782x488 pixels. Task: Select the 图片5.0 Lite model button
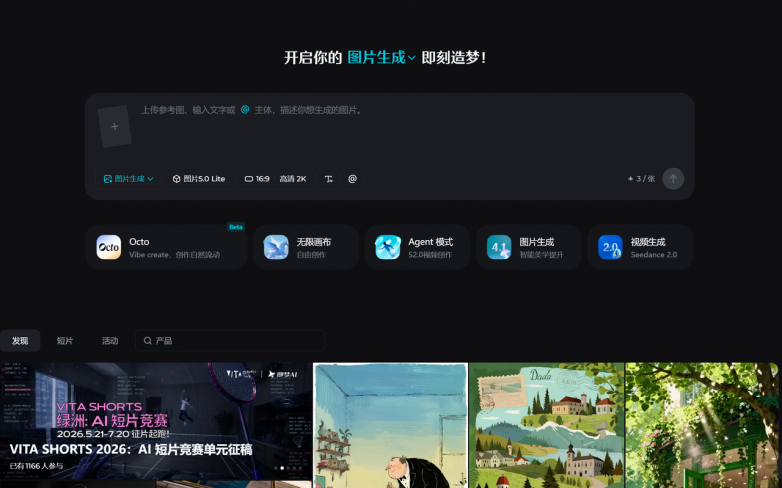click(199, 179)
